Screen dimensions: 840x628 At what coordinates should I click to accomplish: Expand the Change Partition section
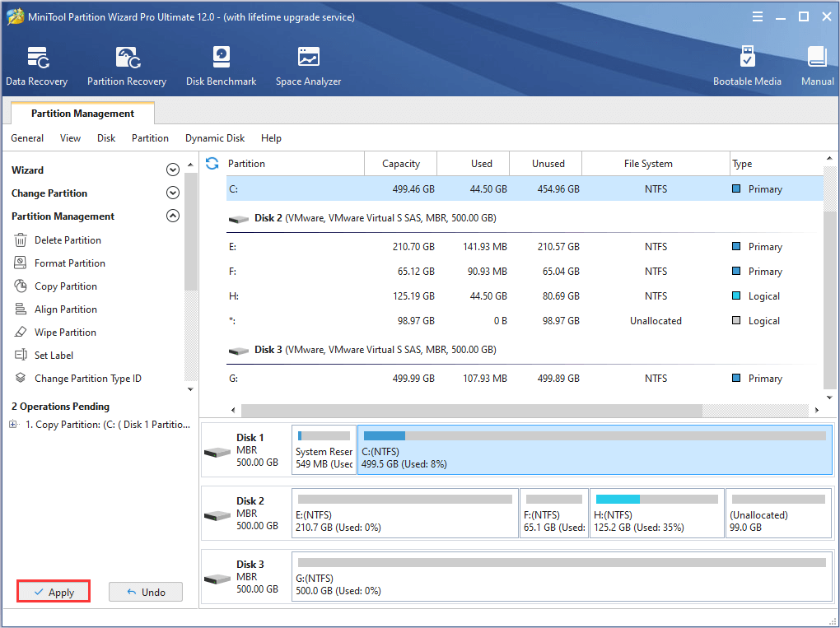[x=172, y=193]
